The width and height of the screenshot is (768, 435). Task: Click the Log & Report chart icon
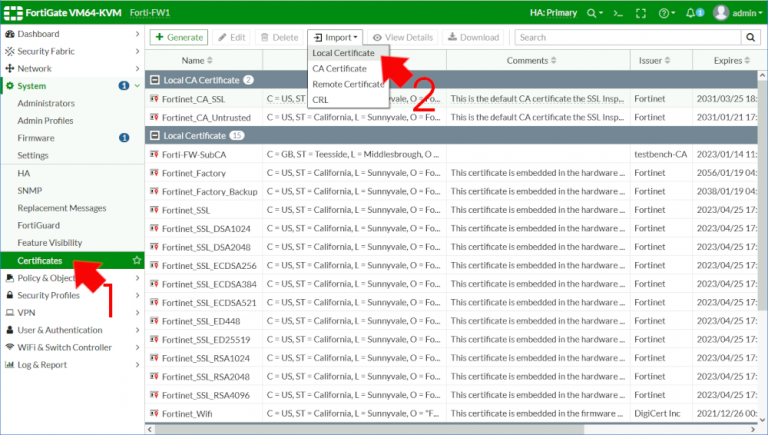click(9, 364)
